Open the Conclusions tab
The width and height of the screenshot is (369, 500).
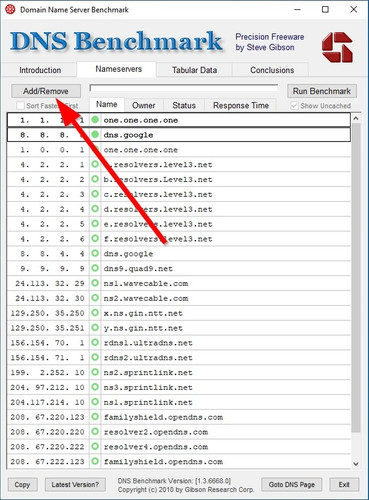click(x=272, y=70)
